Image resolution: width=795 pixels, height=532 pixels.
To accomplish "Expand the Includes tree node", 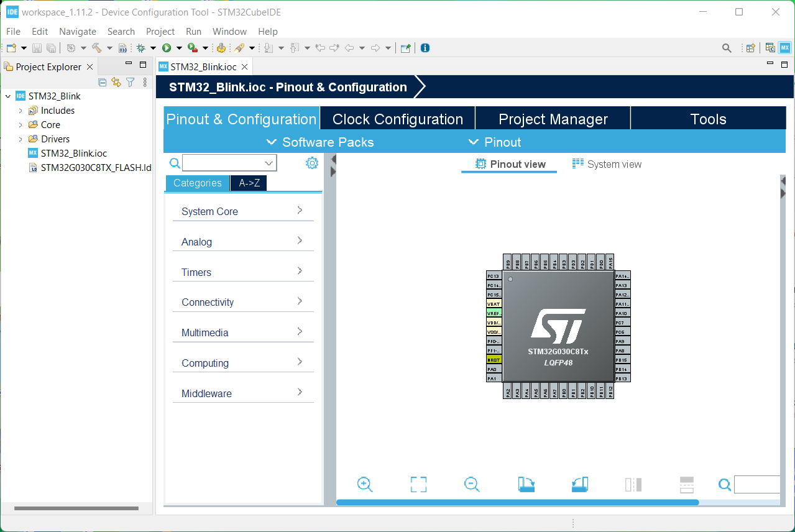I will coord(21,111).
